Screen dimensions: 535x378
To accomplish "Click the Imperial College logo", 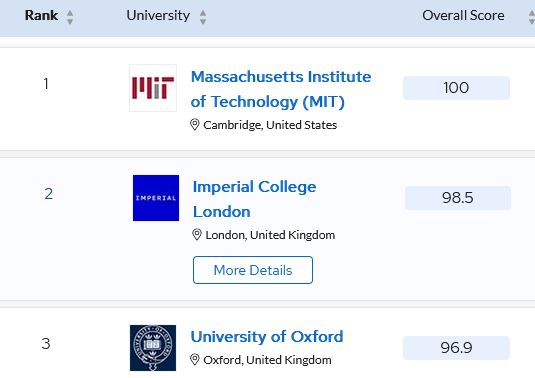I will click(156, 198).
